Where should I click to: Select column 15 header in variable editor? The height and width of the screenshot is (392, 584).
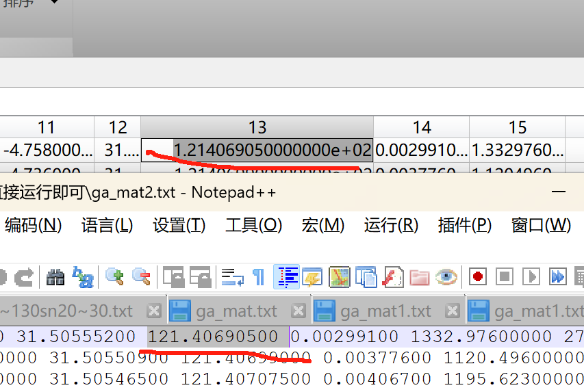coord(518,127)
